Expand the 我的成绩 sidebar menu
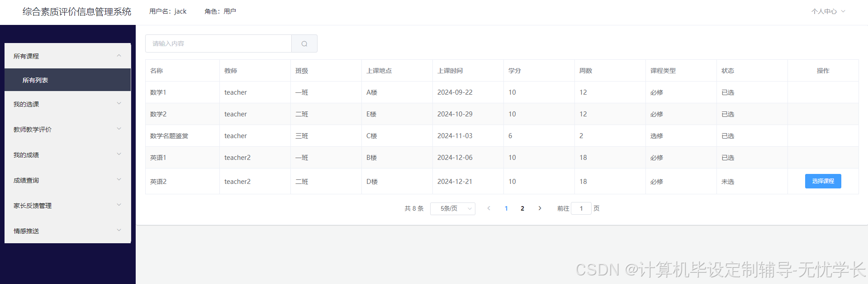This screenshot has width=868, height=284. (x=68, y=154)
